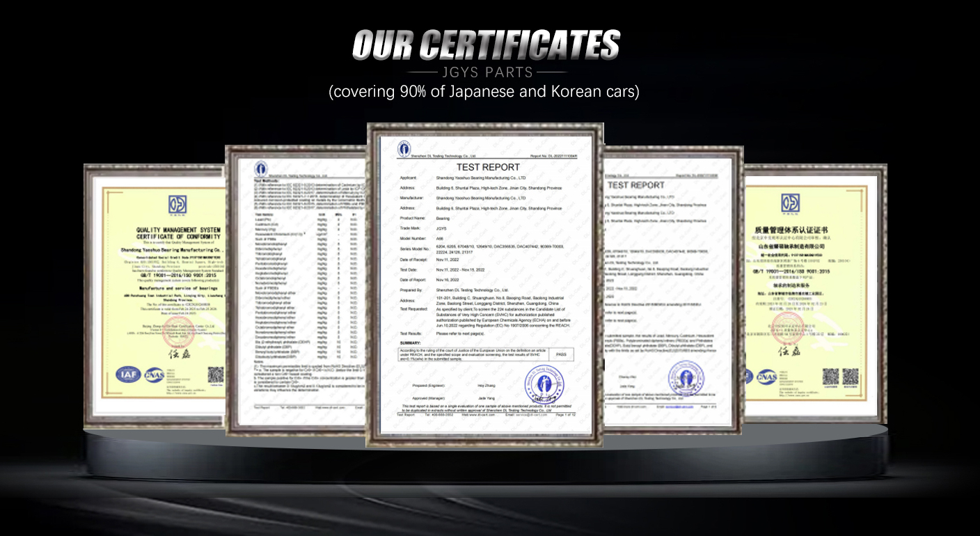Click the "covering 90% of Japanese and Korean cars" line
Screen dimensions: 980x536
(484, 92)
